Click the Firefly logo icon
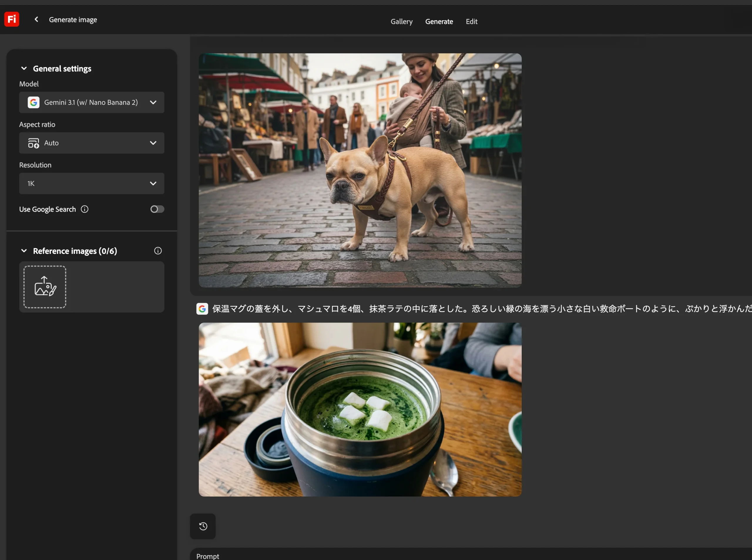 pyautogui.click(x=11, y=19)
